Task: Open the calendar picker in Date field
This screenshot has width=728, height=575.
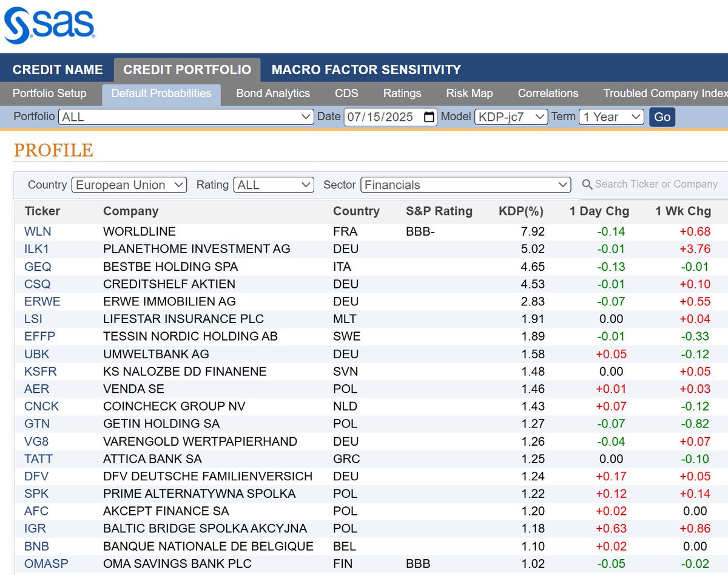Action: (429, 117)
